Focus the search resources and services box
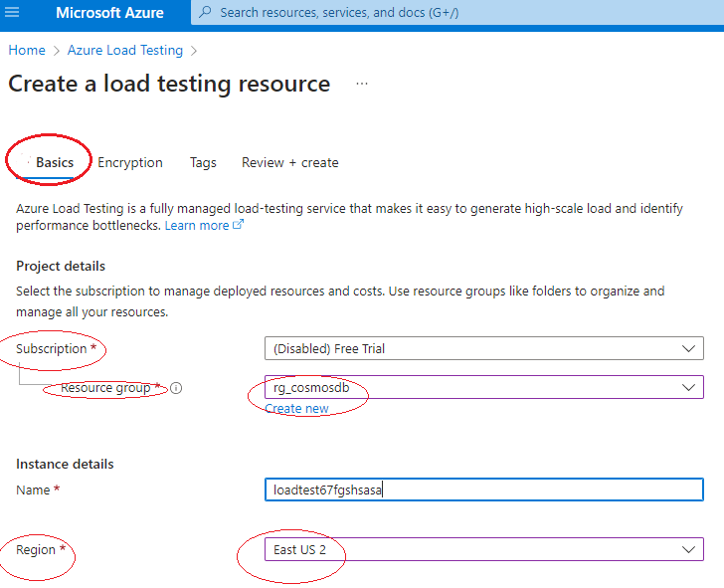The width and height of the screenshot is (724, 588). [x=448, y=13]
